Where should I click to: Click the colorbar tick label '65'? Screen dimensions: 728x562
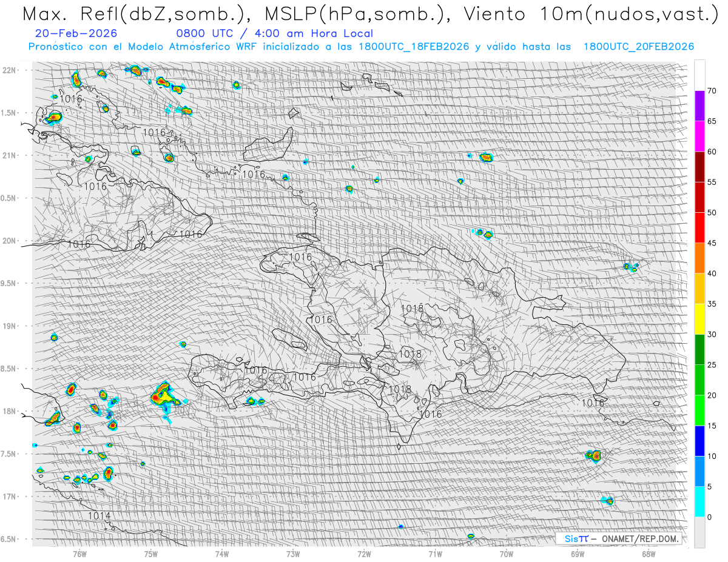click(x=712, y=121)
